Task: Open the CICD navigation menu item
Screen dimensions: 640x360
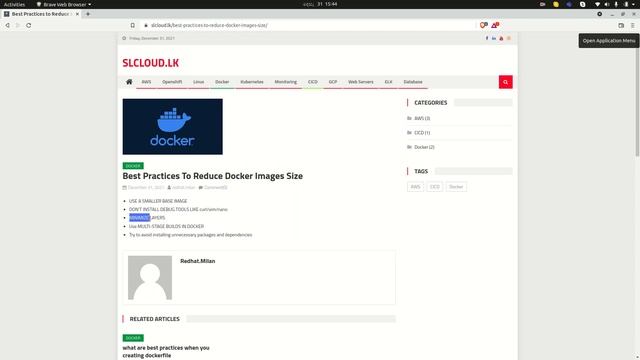Action: click(x=313, y=82)
